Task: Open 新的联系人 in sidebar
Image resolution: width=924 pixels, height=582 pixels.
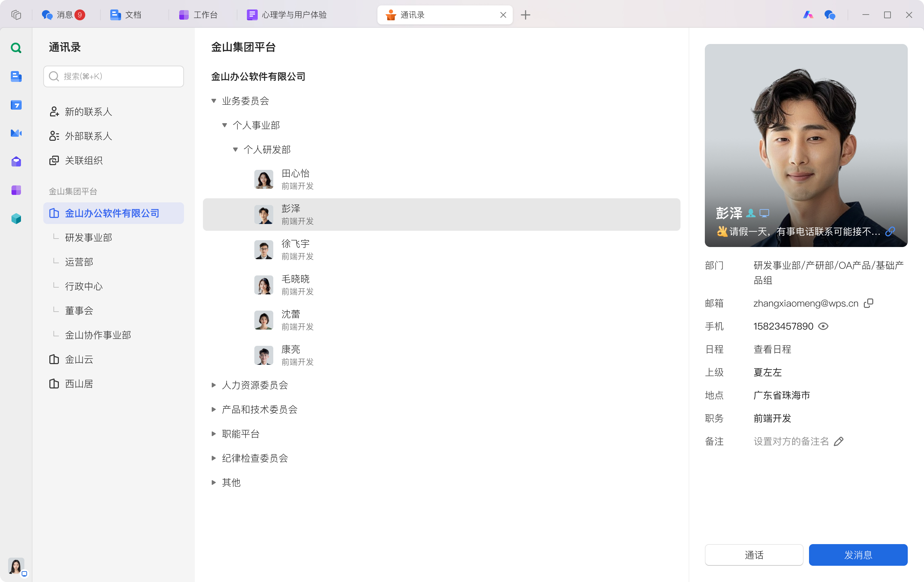Action: point(113,112)
